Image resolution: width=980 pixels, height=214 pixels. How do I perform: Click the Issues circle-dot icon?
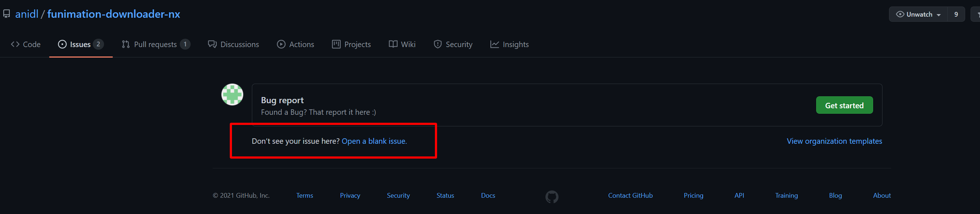pyautogui.click(x=62, y=45)
